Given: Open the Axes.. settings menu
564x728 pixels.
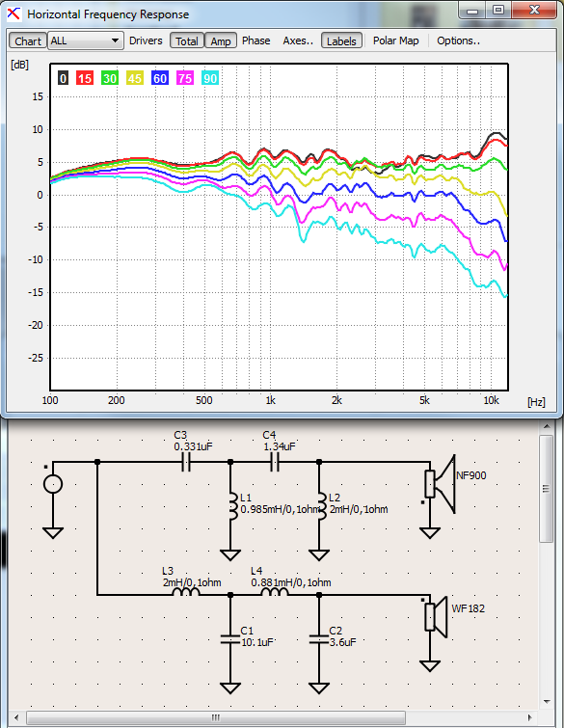Looking at the screenshot, I should (x=298, y=40).
